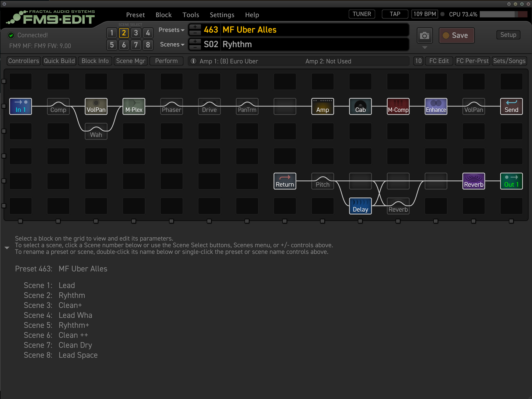Open the Tools menu
Image resolution: width=532 pixels, height=399 pixels.
click(x=191, y=15)
